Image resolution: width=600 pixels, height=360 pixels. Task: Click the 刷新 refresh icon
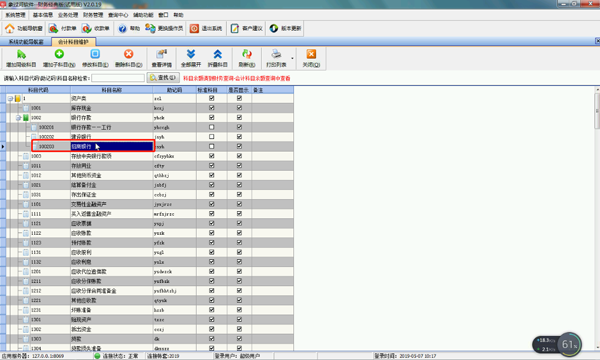click(247, 54)
